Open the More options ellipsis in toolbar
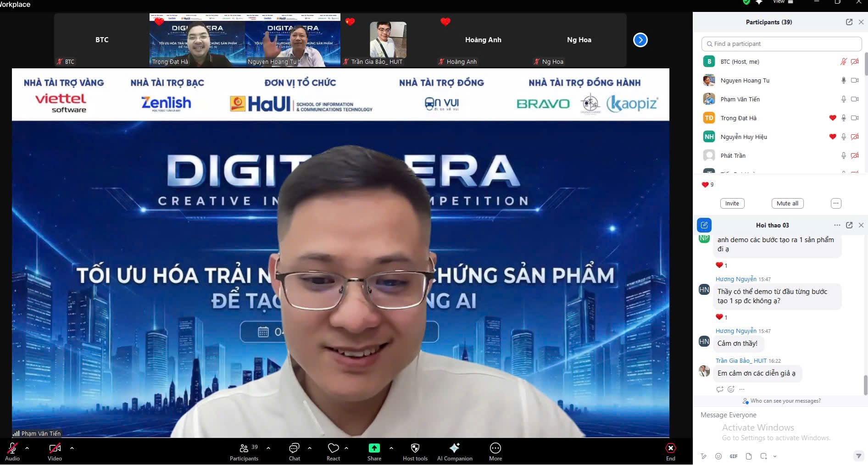This screenshot has height=465, width=868. click(x=495, y=448)
